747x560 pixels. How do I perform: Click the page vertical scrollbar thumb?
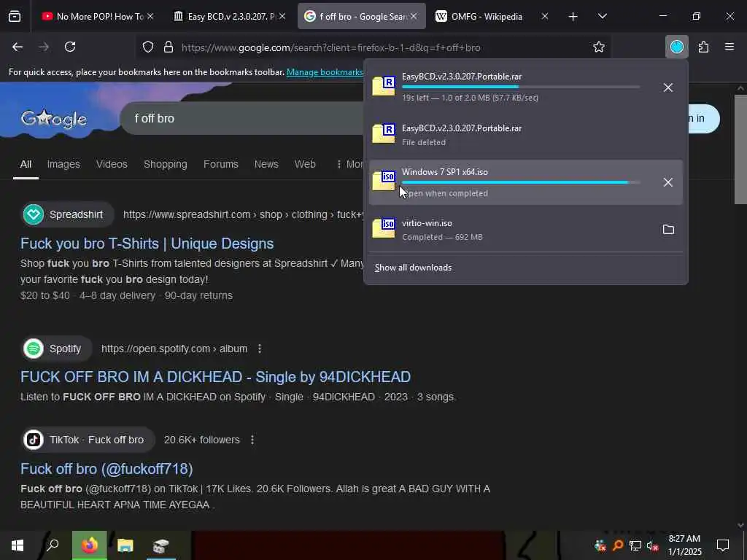740,149
